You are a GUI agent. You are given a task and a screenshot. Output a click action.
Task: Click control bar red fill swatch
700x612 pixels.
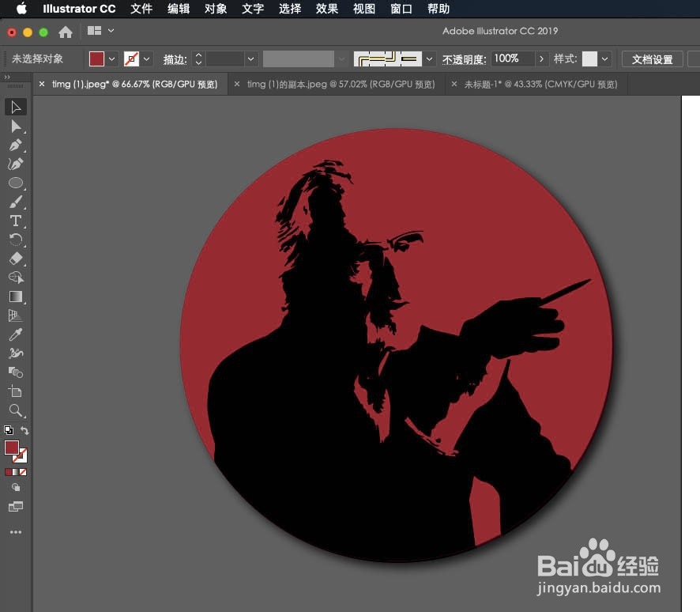pos(96,59)
